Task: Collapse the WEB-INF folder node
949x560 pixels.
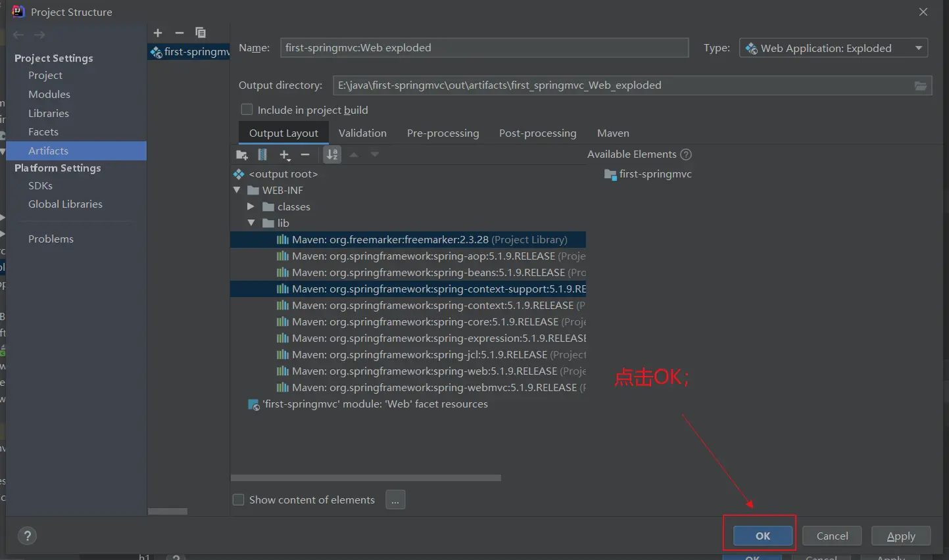Action: (237, 190)
